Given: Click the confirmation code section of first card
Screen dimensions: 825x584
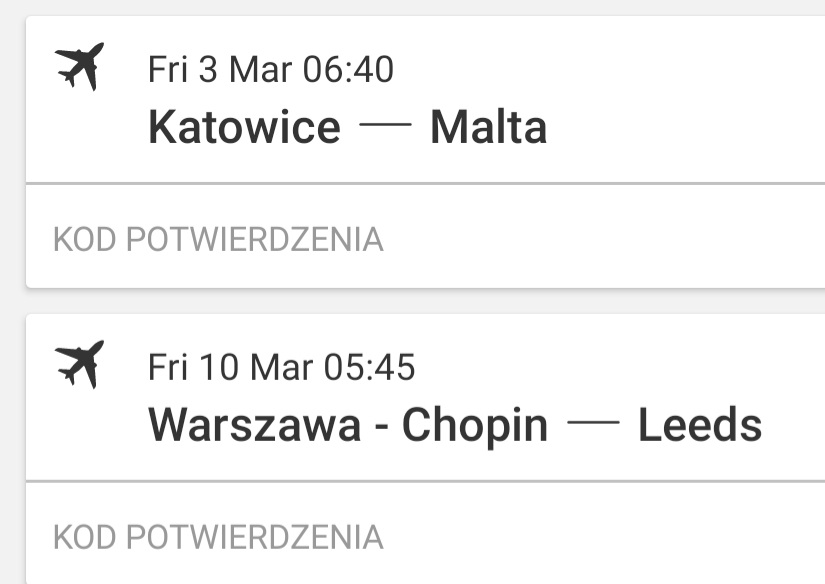Looking at the screenshot, I should click(426, 236).
